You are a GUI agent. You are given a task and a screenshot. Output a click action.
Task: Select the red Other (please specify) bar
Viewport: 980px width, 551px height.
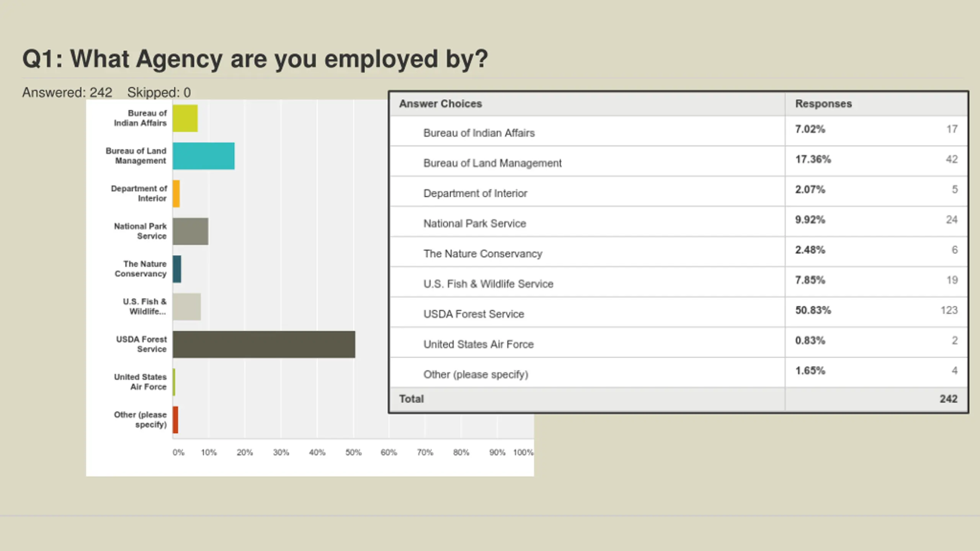coord(175,420)
